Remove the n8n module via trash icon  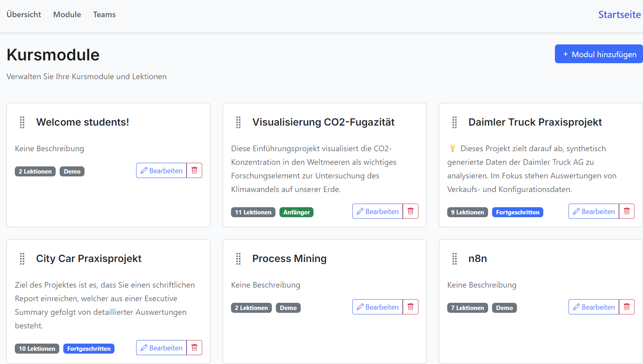(x=627, y=307)
